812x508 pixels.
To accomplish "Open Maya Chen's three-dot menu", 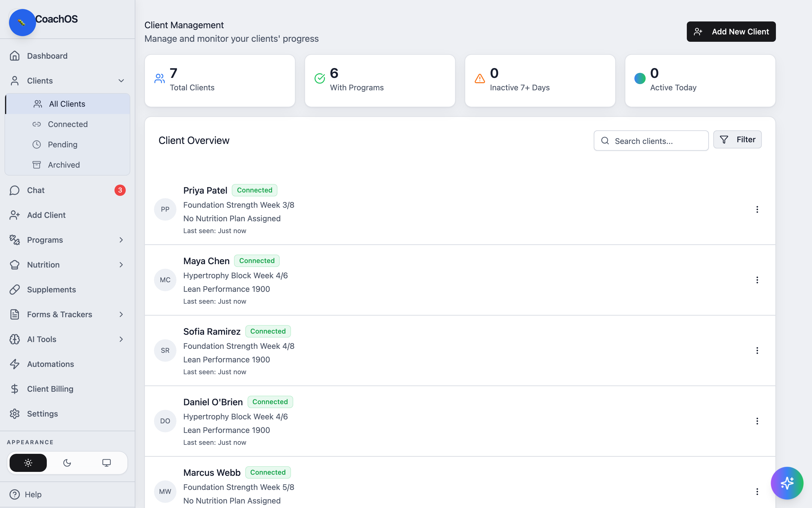I will pyautogui.click(x=757, y=280).
